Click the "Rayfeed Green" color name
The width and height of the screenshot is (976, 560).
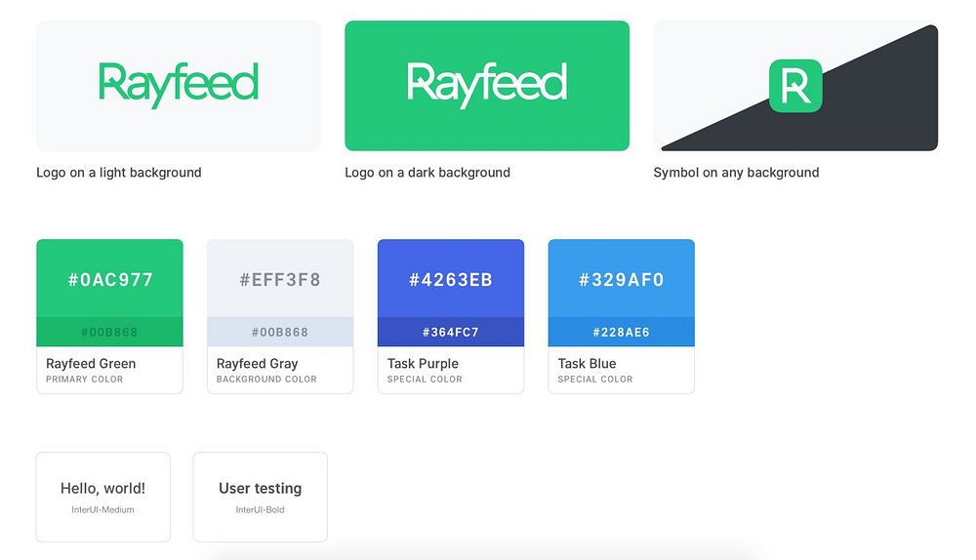(91, 364)
